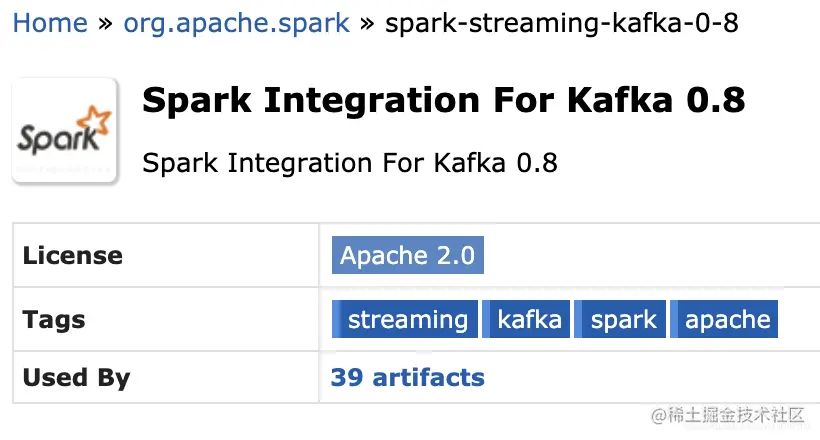Open the 39 artifacts link
Image resolution: width=820 pixels, height=440 pixels.
click(x=407, y=377)
